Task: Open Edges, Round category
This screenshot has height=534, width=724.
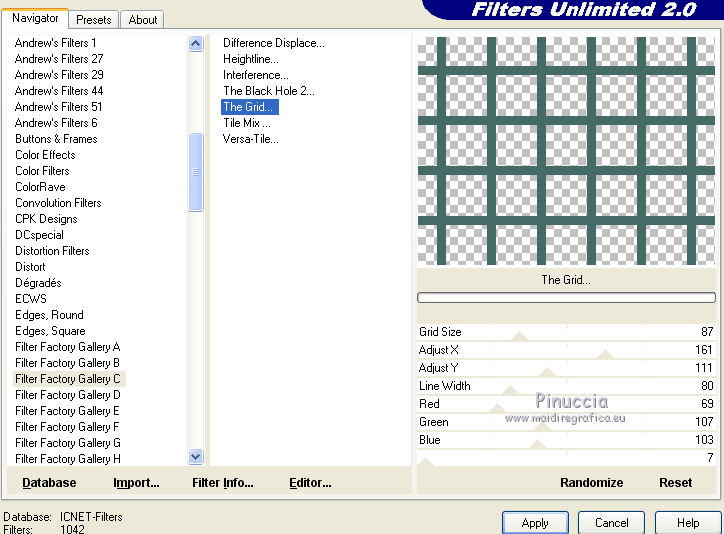Action: point(49,315)
